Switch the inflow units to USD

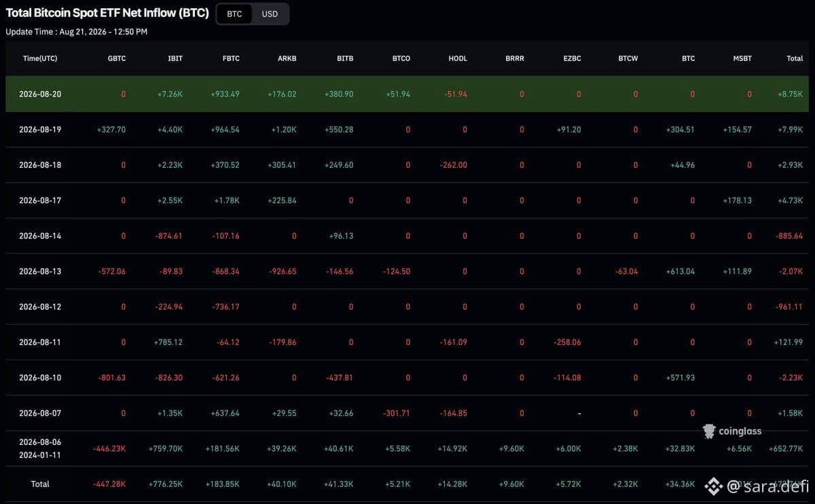[x=270, y=14]
